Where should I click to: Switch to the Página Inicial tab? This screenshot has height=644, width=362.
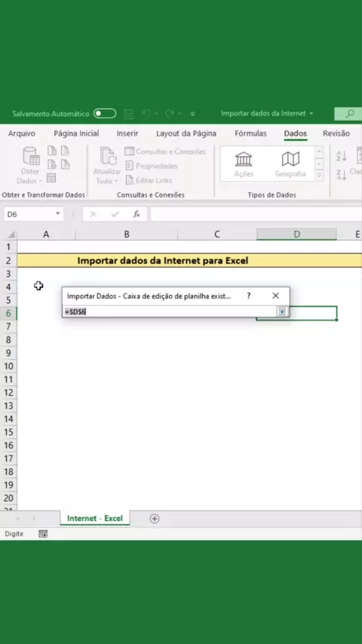click(76, 133)
